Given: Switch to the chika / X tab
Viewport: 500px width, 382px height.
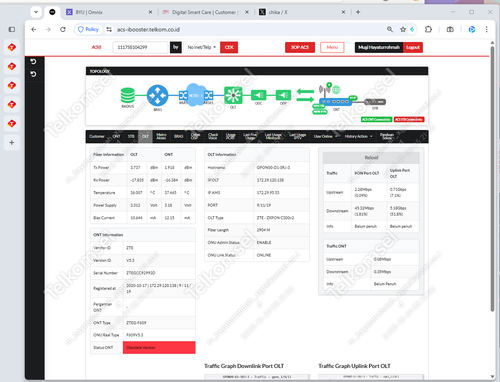Looking at the screenshot, I should (x=302, y=12).
